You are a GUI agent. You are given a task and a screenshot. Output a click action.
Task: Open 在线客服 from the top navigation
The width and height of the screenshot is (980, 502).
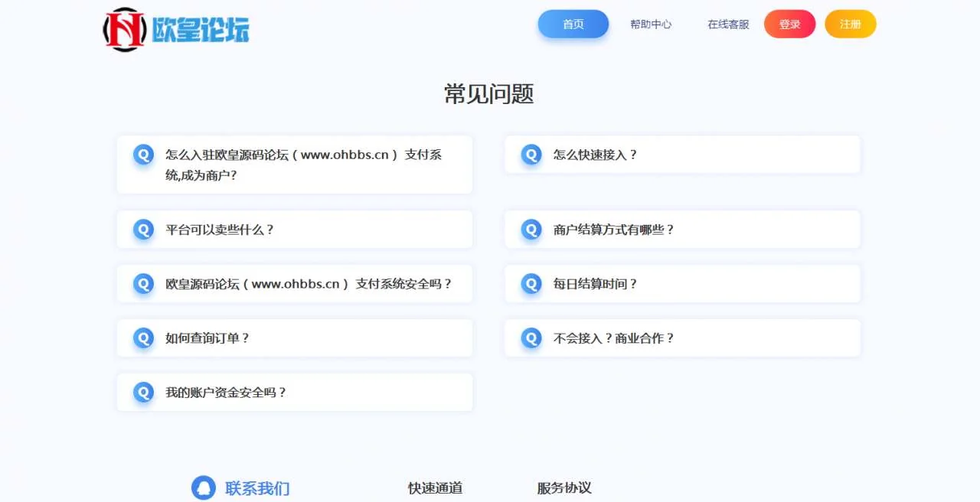coord(728,24)
